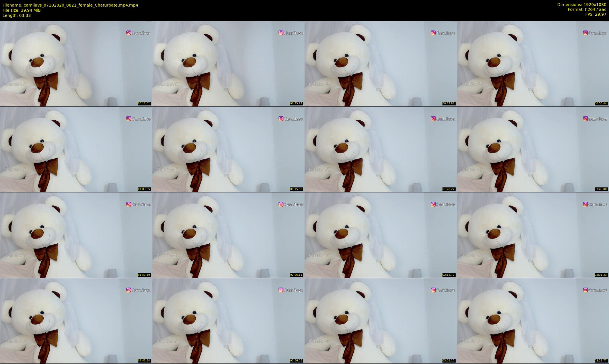Click Instagram icon in 03:09.16 frame

point(433,290)
